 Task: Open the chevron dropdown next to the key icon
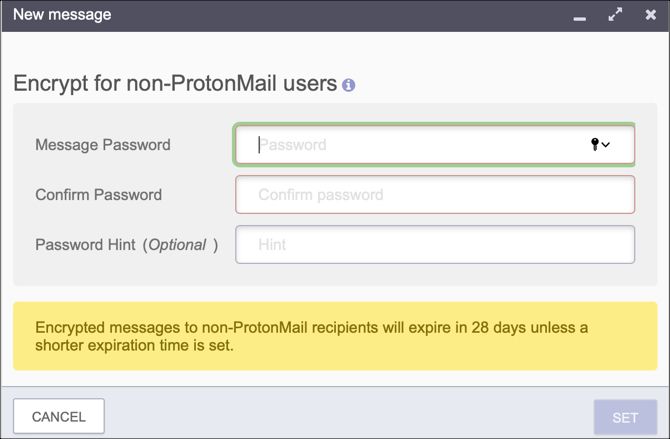point(606,145)
